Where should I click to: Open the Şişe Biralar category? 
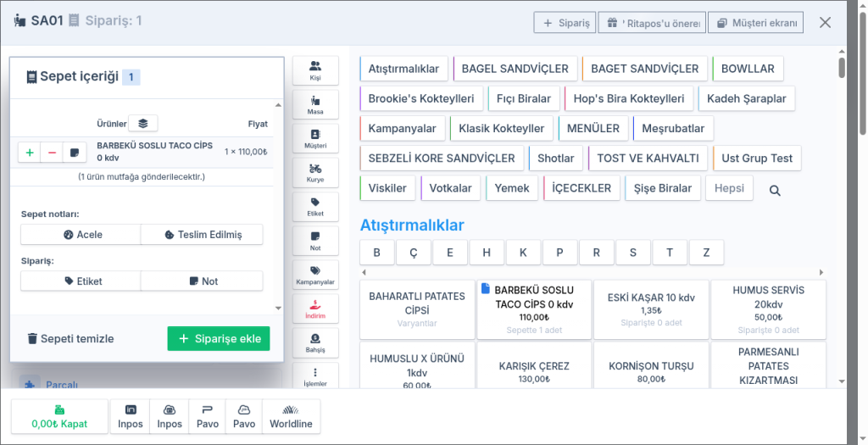[x=663, y=188]
